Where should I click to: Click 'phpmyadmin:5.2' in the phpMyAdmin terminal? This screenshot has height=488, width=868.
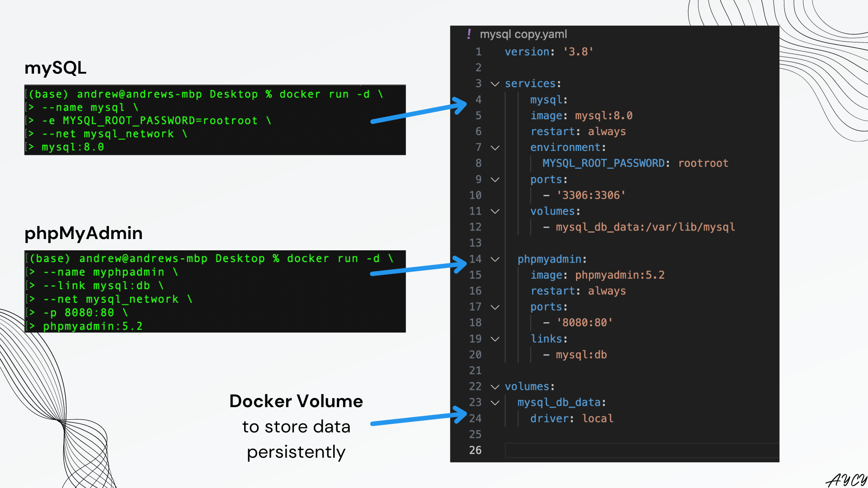click(93, 326)
